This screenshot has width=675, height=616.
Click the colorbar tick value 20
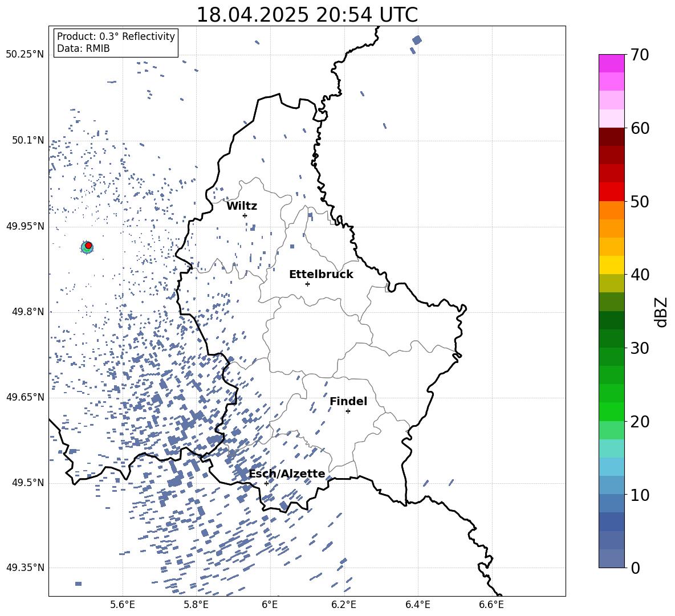tap(639, 421)
